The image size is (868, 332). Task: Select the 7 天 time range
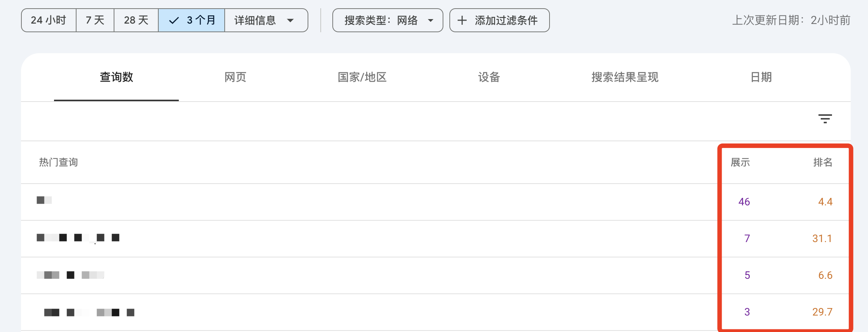[95, 20]
